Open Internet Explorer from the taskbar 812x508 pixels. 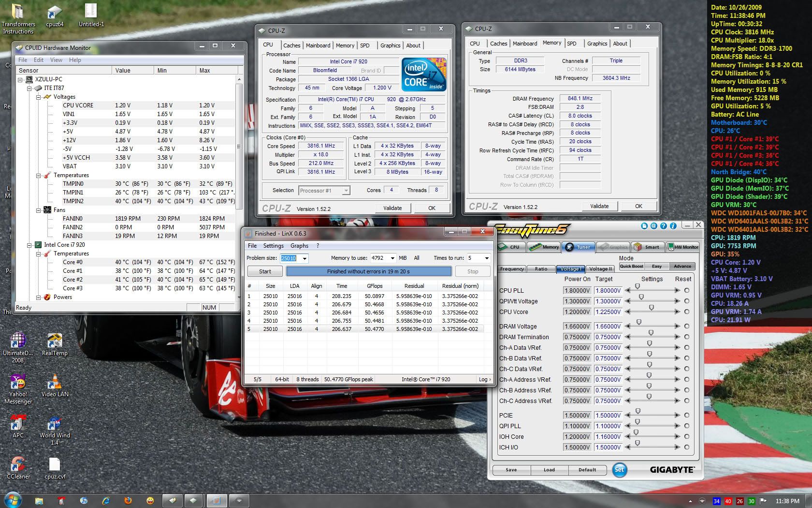105,500
